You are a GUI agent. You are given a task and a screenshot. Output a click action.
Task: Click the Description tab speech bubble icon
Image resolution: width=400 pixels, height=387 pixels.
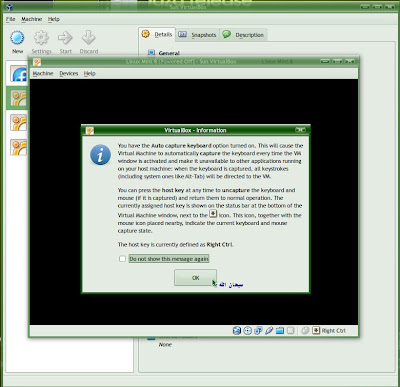227,34
